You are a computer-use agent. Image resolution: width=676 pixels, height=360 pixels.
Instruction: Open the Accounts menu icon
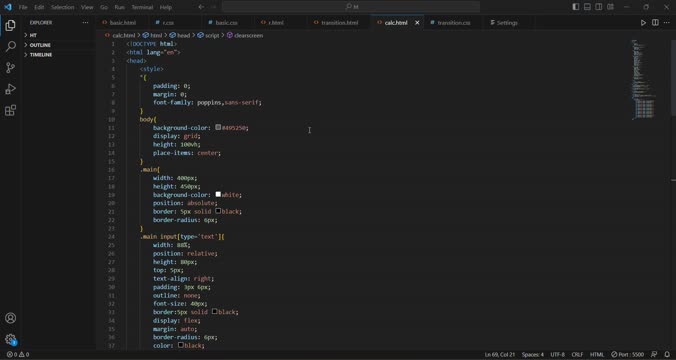pyautogui.click(x=10, y=318)
